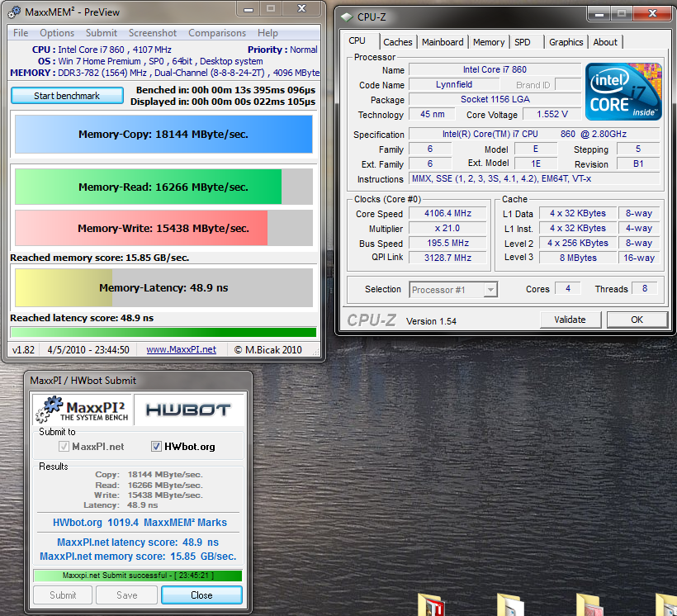Click the Code Name field Lynnfield

(454, 84)
